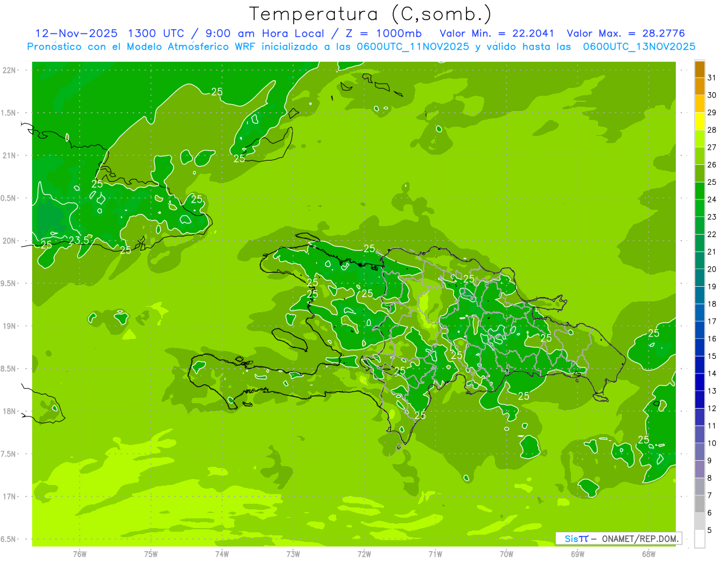Click the '74W' longitude axis label

pyautogui.click(x=222, y=554)
